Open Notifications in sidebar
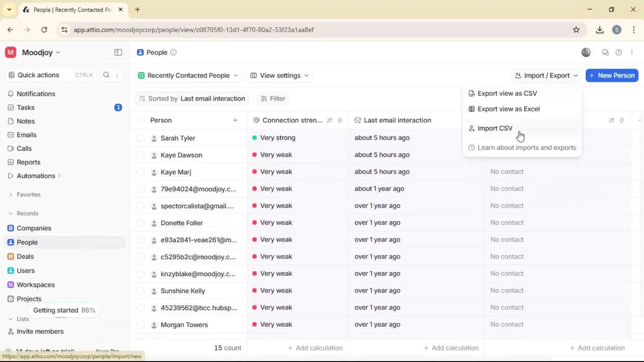 36,94
